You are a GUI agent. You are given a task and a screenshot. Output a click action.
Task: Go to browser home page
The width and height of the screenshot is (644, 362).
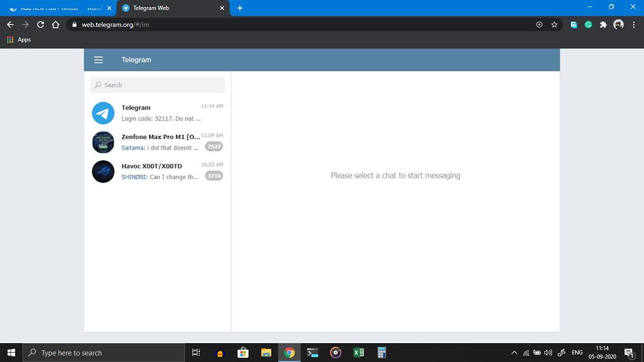coord(55,25)
